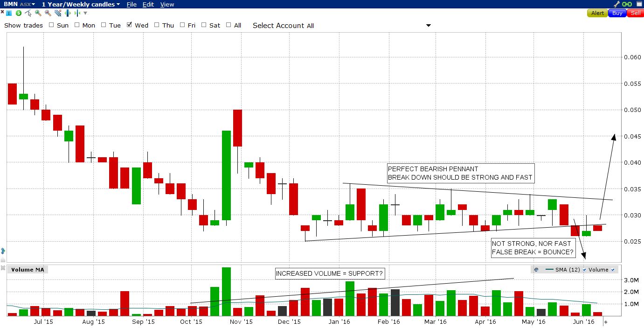Click the SMA (12) legend label
Image resolution: width=644 pixels, height=328 pixels.
568,270
